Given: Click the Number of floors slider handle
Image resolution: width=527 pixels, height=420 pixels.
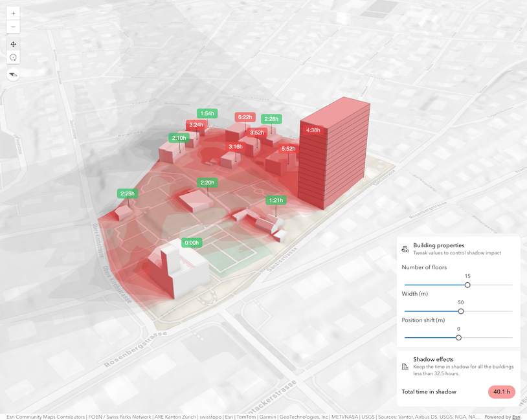Looking at the screenshot, I should [x=467, y=285].
